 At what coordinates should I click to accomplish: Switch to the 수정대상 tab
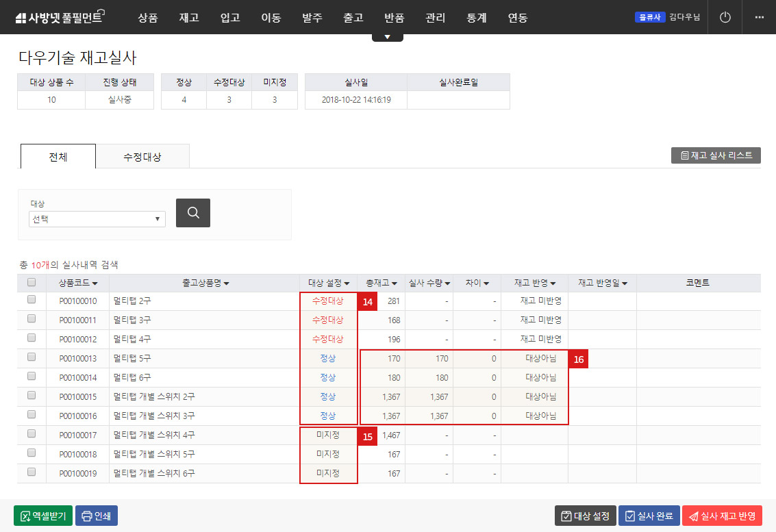pos(142,156)
